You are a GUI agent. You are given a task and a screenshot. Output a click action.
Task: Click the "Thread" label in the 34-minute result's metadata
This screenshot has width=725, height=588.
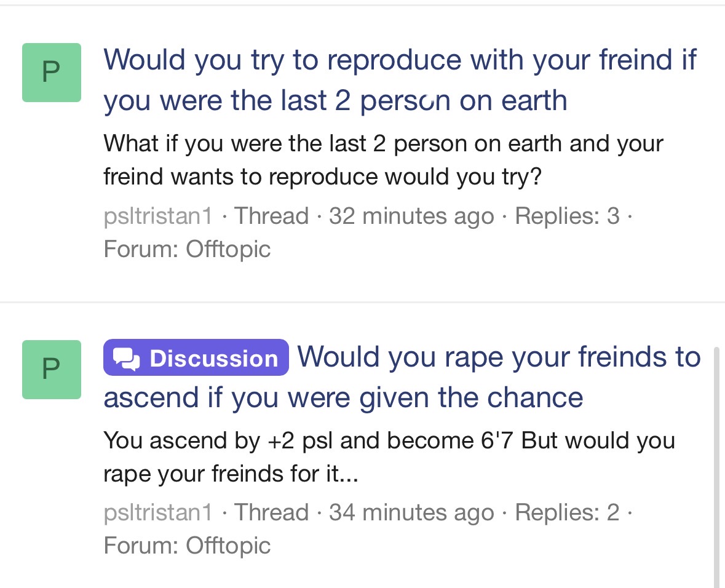tap(271, 512)
